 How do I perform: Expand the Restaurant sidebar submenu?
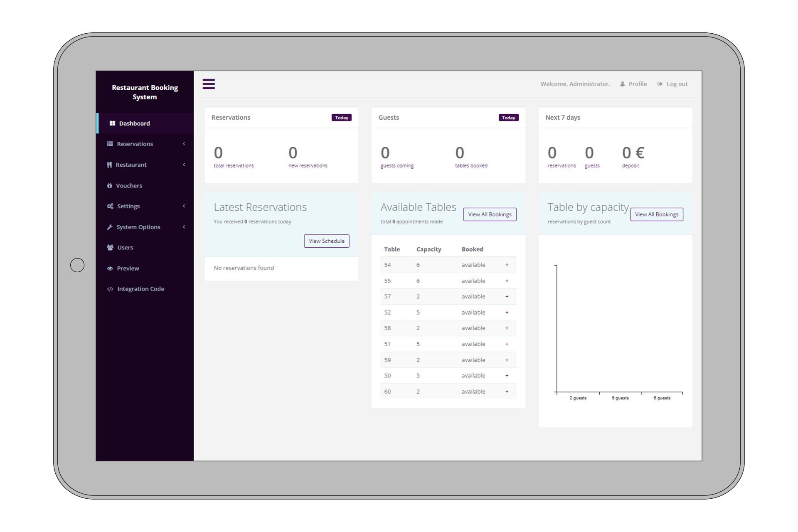click(x=184, y=165)
